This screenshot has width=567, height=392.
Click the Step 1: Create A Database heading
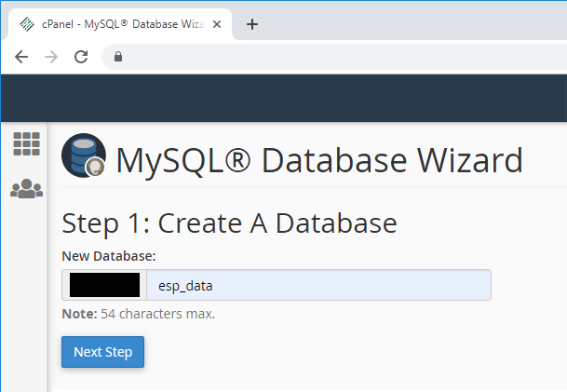point(229,223)
